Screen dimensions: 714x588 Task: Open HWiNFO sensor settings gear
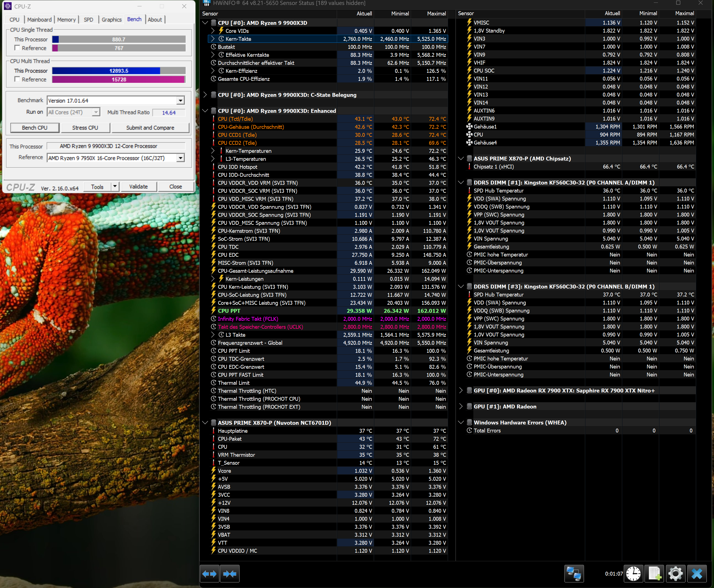pyautogui.click(x=675, y=573)
